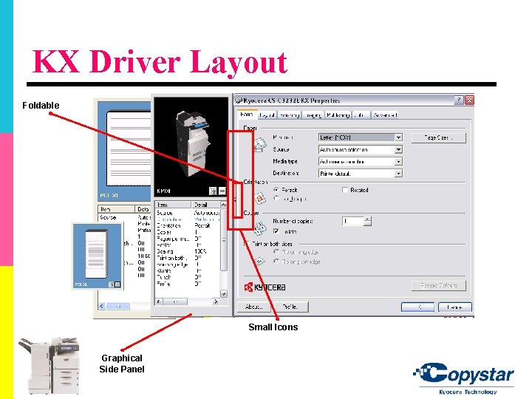The image size is (532, 399).
Task: Decrease the number of copies with down arrow
Action: click(367, 223)
